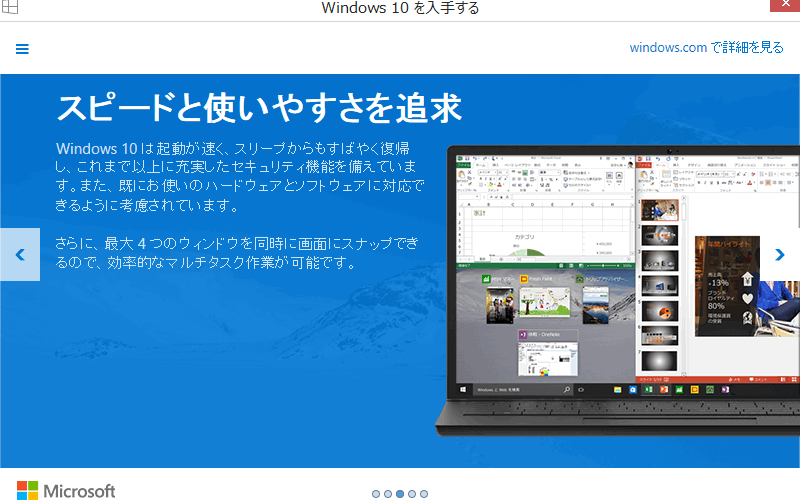Open the hamburger menu
The width and height of the screenshot is (800, 500).
coord(22,49)
